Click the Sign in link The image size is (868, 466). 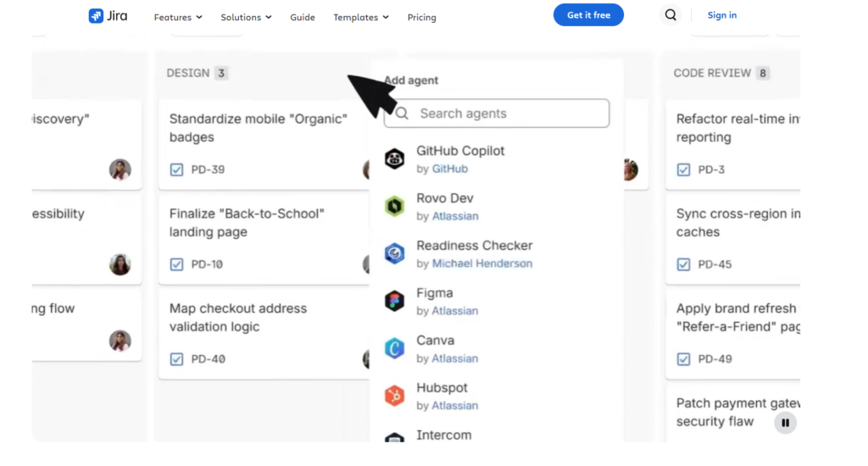(722, 15)
